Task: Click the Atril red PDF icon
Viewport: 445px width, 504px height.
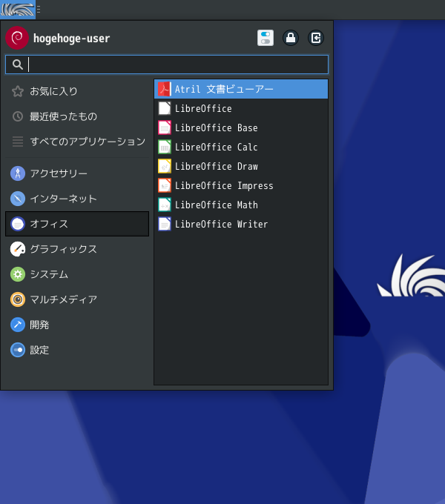Action: pyautogui.click(x=165, y=89)
